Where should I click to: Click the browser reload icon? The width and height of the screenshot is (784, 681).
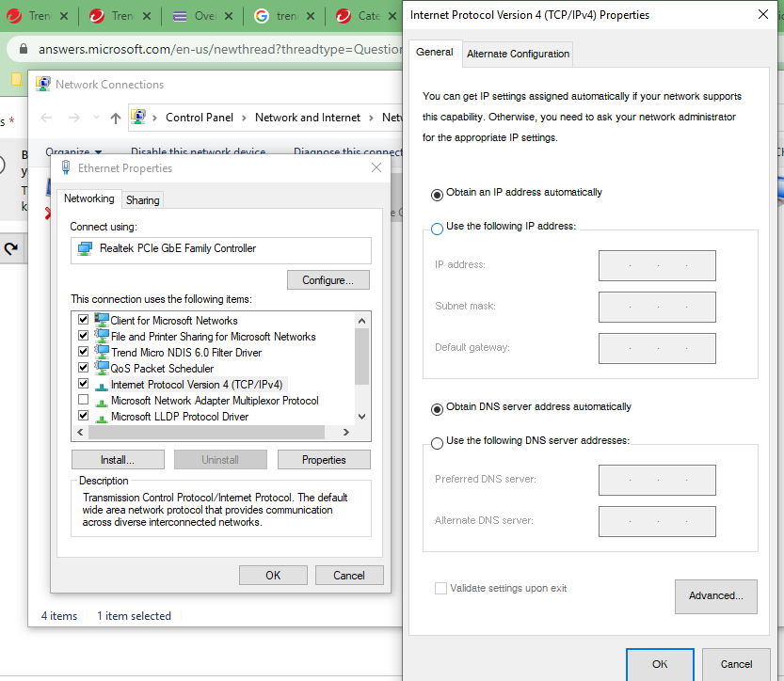(x=11, y=248)
